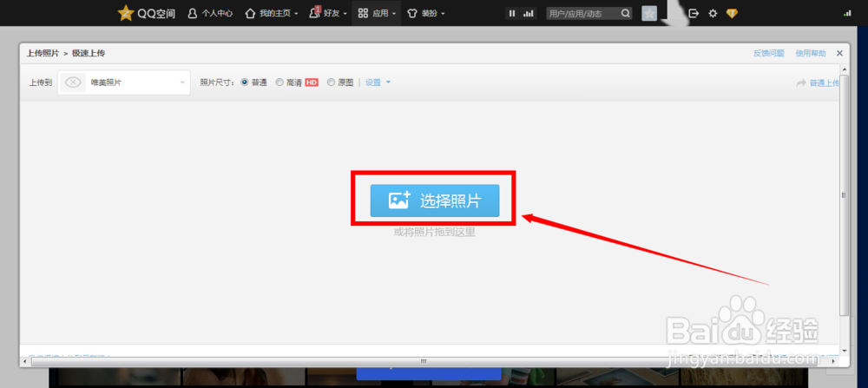This screenshot has height=388, width=868.
Task: Open the user avatar thumbnail
Action: click(x=649, y=13)
